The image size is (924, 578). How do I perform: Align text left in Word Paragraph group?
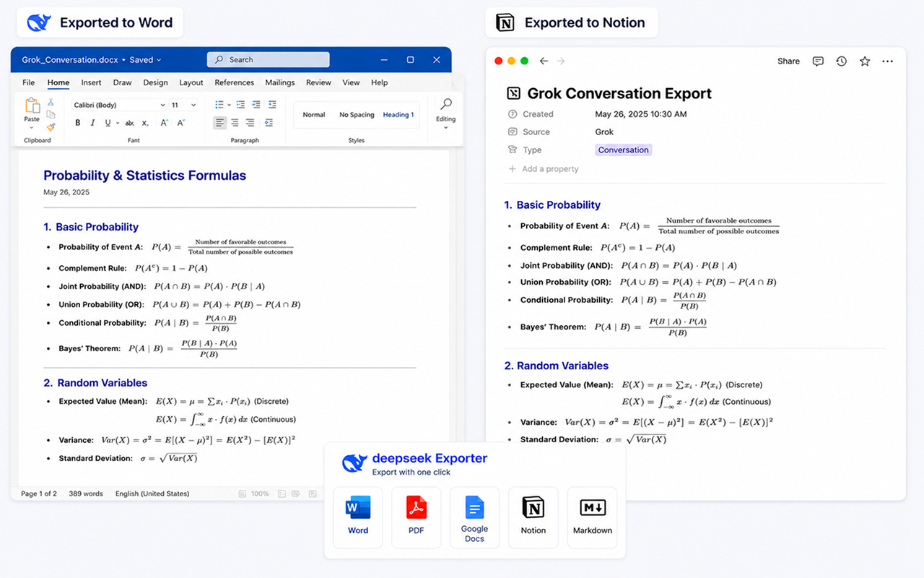point(220,123)
